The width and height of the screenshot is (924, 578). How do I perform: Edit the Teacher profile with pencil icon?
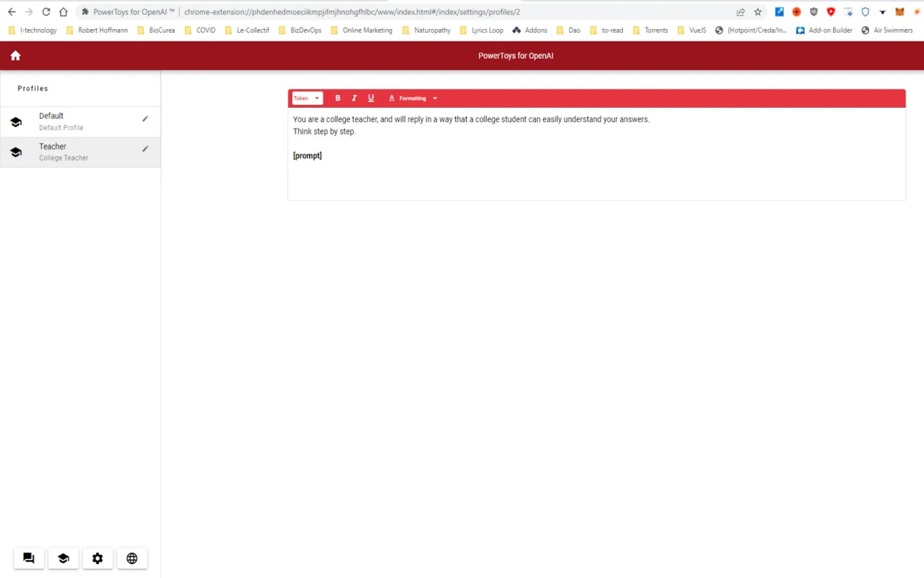click(145, 149)
